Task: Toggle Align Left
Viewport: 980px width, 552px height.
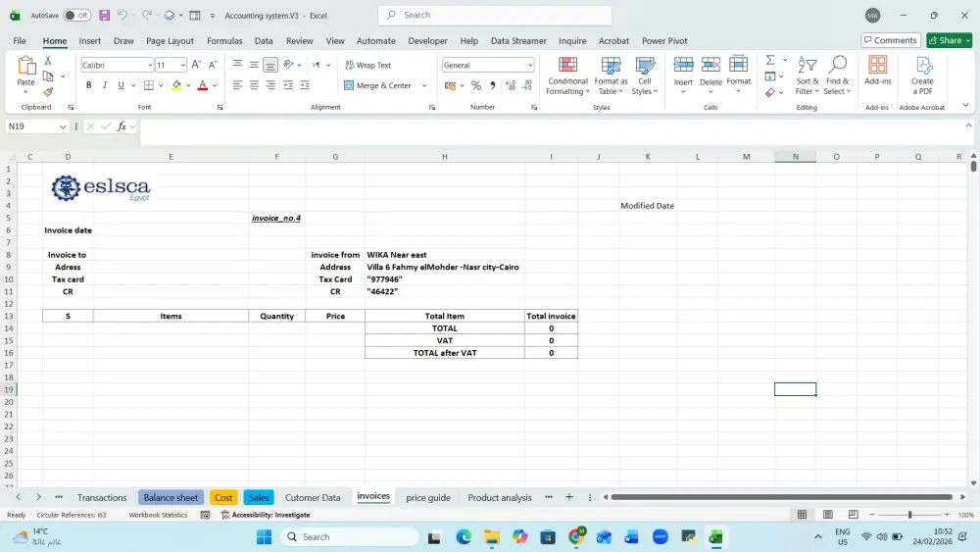Action: (x=237, y=85)
